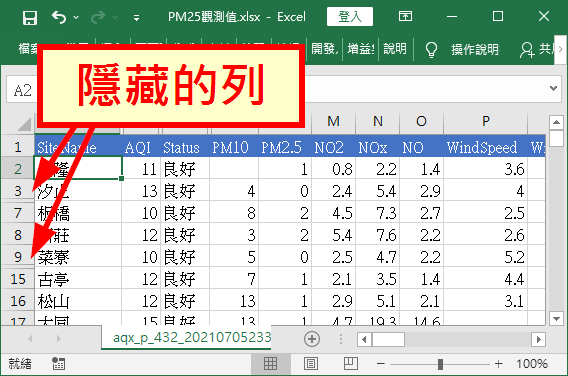Select column P header
Viewport: 568px width, 376px height.
[485, 122]
